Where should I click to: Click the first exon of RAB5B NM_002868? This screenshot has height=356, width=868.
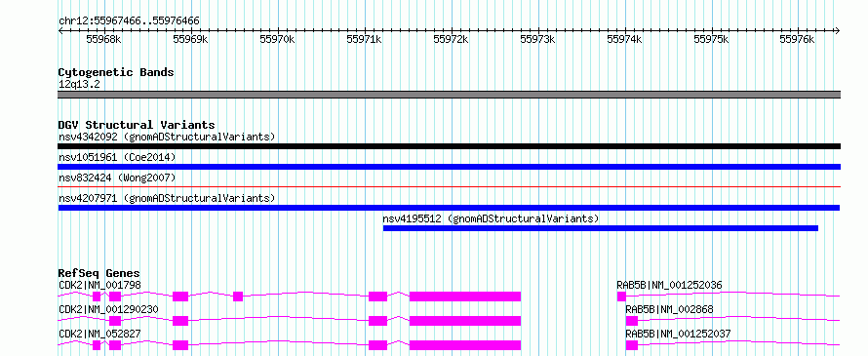coord(632,321)
